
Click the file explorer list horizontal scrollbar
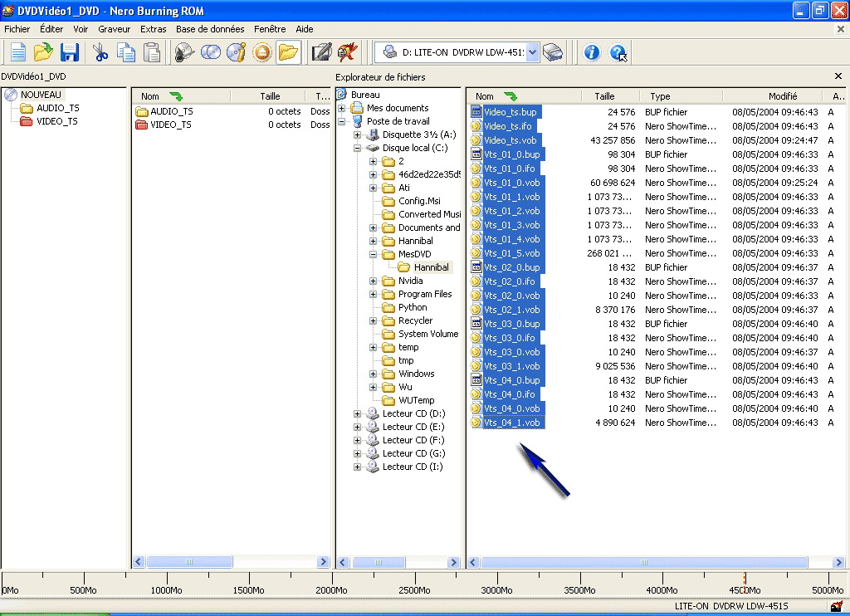[644, 562]
